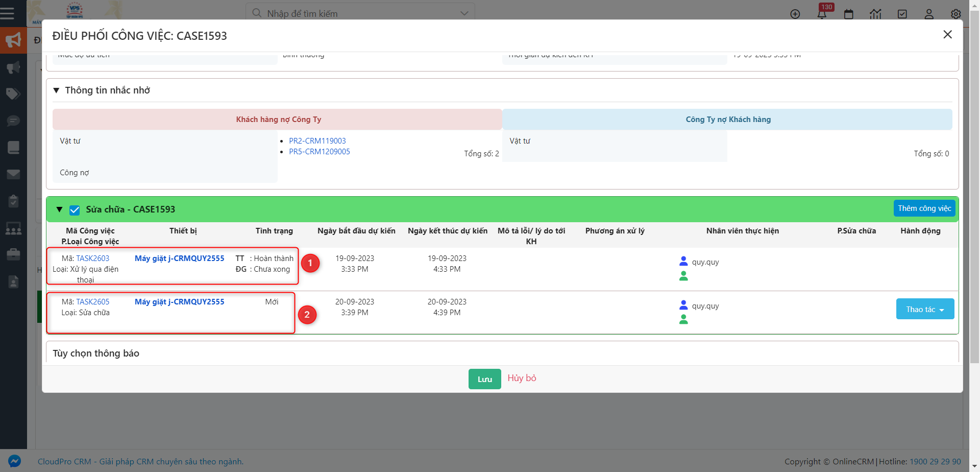Click the Tùy chọn thông báo heading

pos(96,353)
